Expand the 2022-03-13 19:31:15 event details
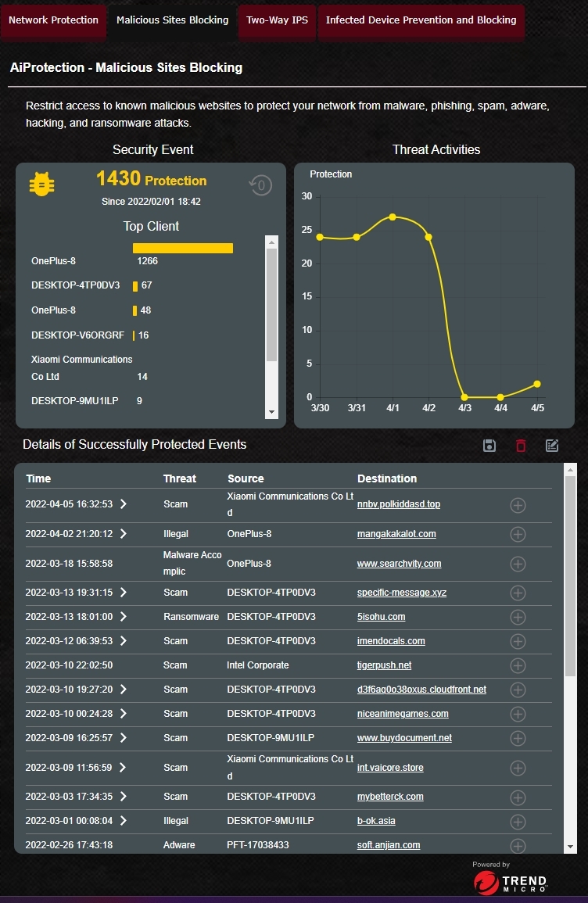This screenshot has height=903, width=588. (x=124, y=593)
